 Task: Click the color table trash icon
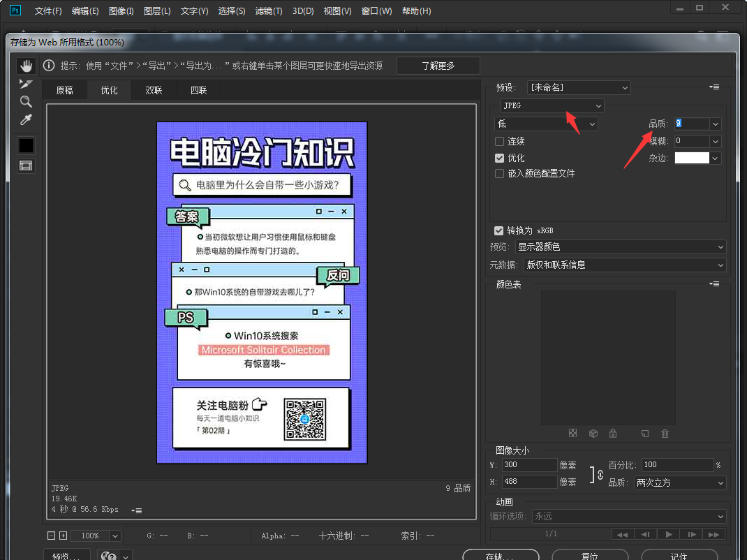[665, 434]
